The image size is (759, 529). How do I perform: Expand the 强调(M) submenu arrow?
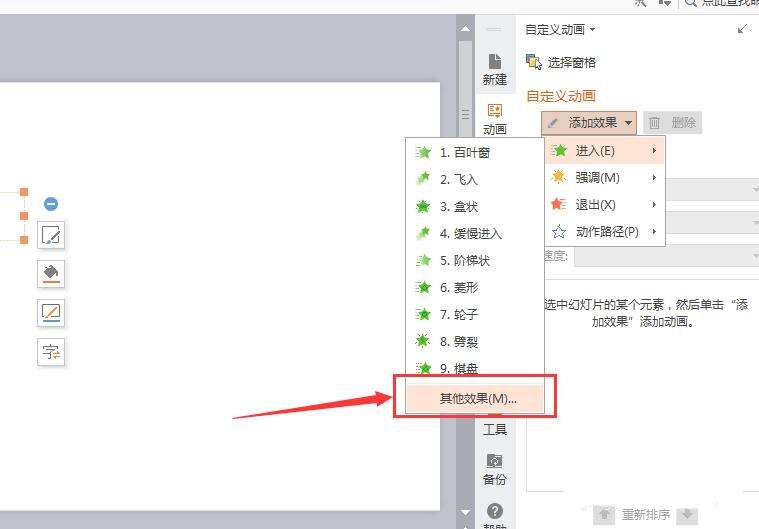pos(654,178)
